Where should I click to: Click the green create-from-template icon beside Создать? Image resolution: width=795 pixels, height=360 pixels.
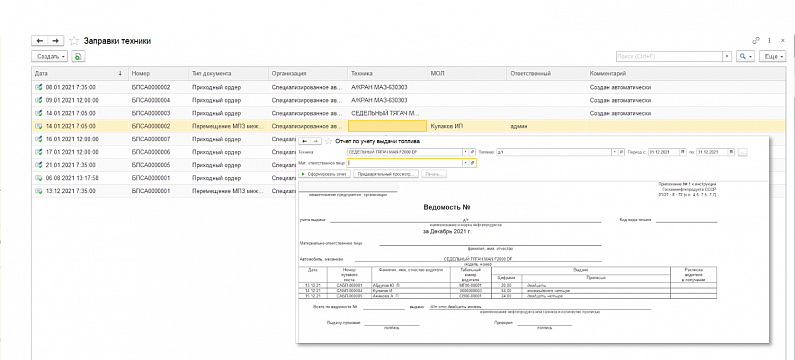pos(78,57)
